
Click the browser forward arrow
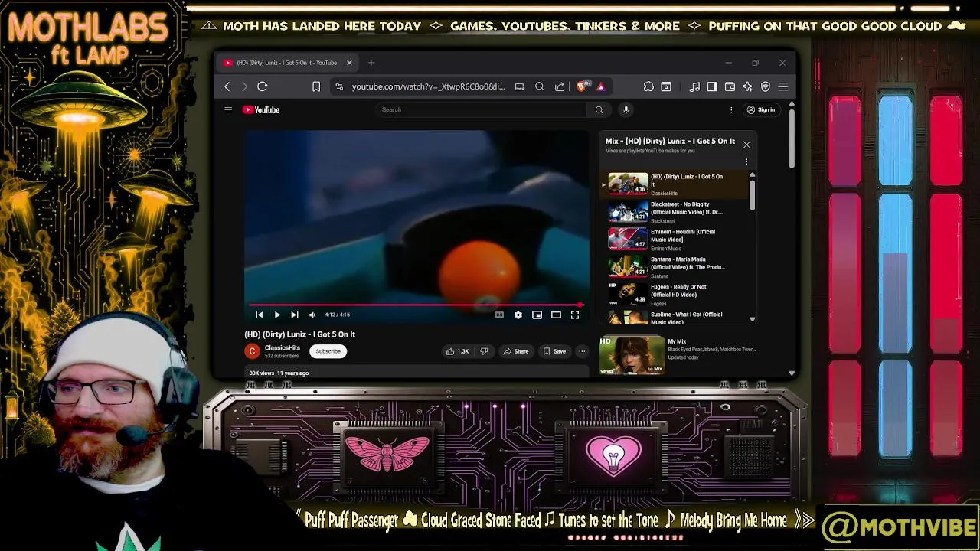[244, 86]
